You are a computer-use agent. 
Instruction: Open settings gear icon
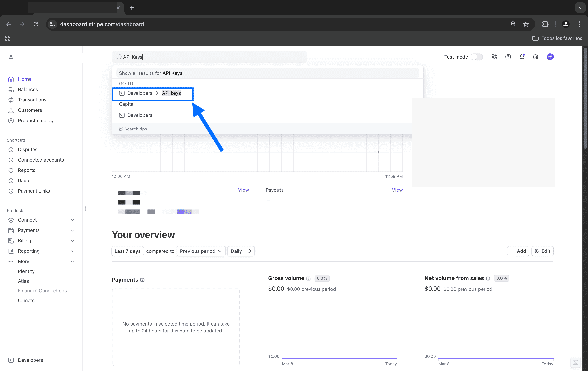coord(535,57)
